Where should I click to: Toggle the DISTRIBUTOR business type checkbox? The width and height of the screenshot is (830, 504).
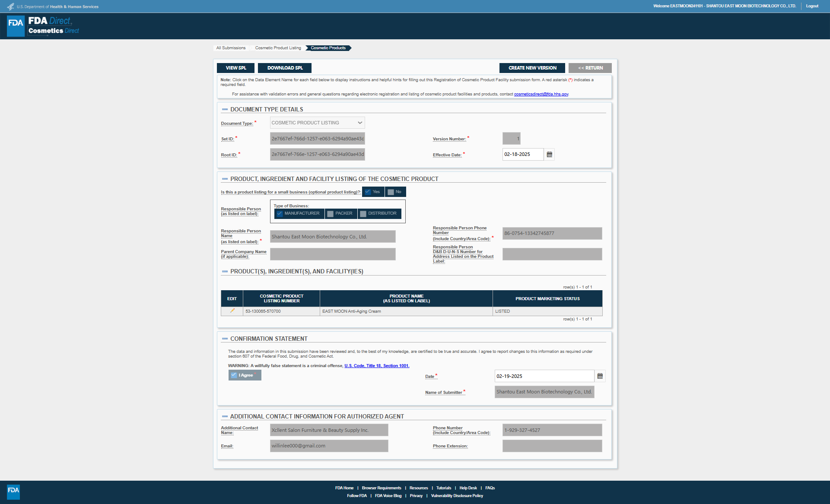tap(363, 214)
